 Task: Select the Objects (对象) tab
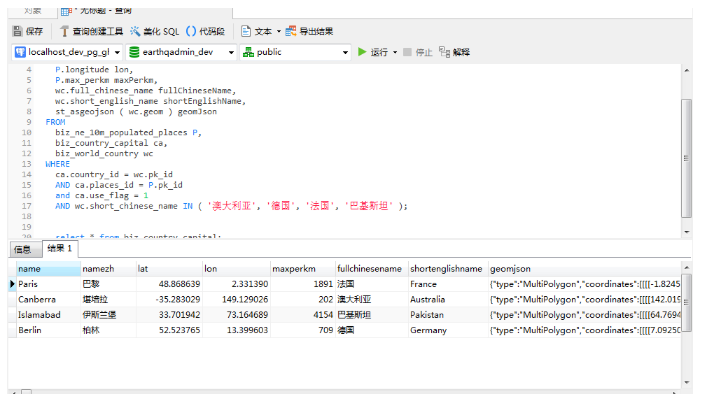tap(33, 11)
